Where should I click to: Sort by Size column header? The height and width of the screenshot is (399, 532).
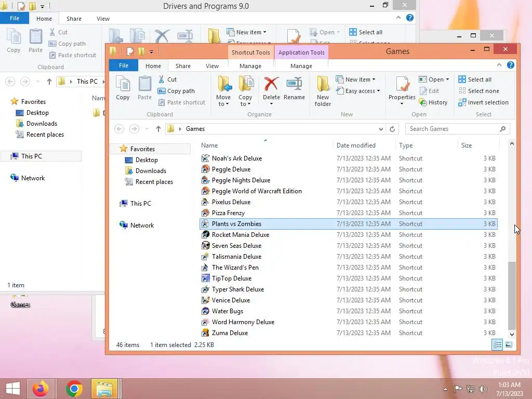click(466, 145)
